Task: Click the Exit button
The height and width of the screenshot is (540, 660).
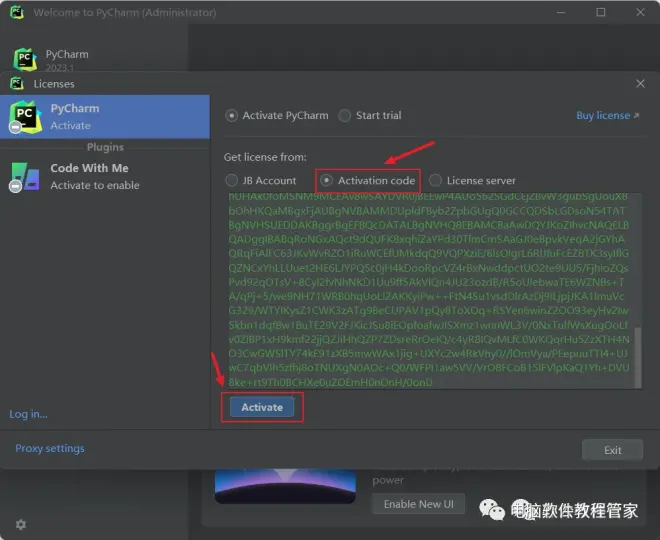Action: click(x=612, y=450)
